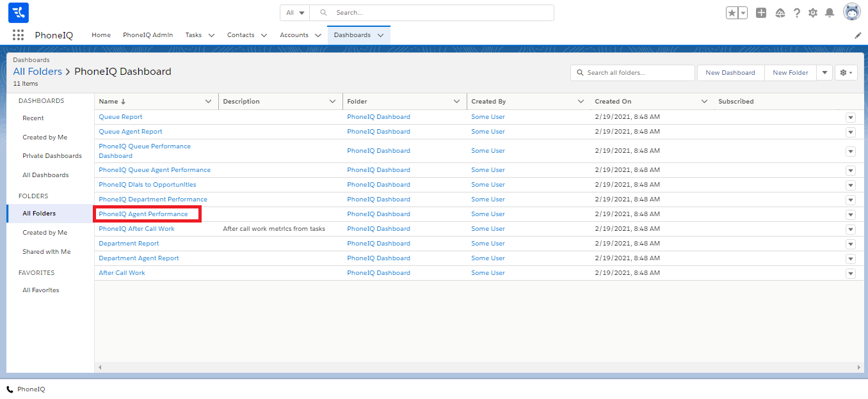Open the Favorites list dropdown arrow
The image size is (868, 399).
click(x=743, y=13)
